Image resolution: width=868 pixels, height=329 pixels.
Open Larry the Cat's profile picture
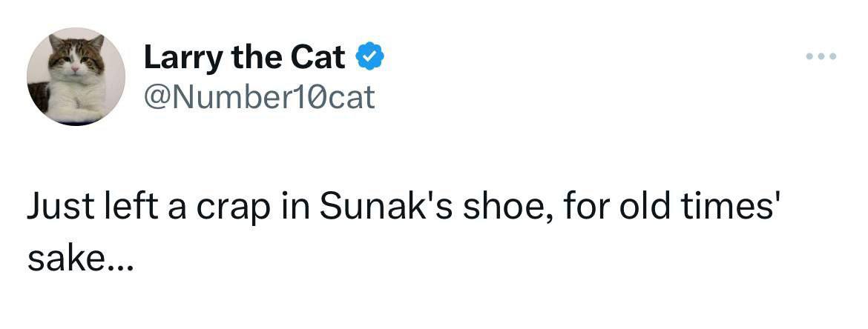point(76,76)
